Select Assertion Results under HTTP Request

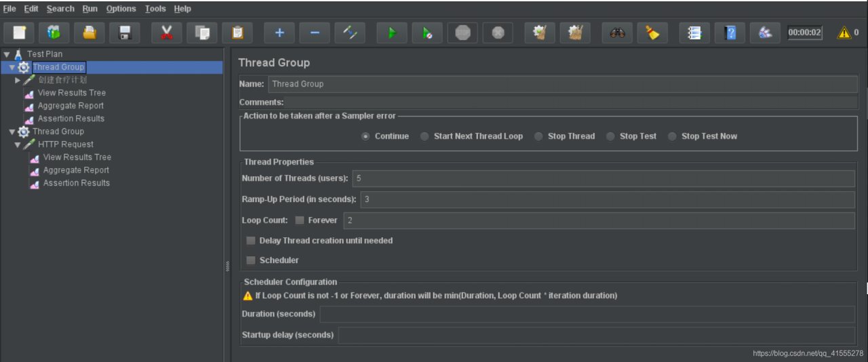point(77,183)
